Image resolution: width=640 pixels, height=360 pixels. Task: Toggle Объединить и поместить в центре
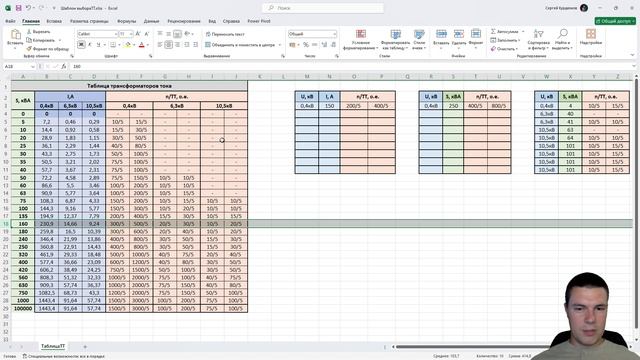(x=240, y=45)
